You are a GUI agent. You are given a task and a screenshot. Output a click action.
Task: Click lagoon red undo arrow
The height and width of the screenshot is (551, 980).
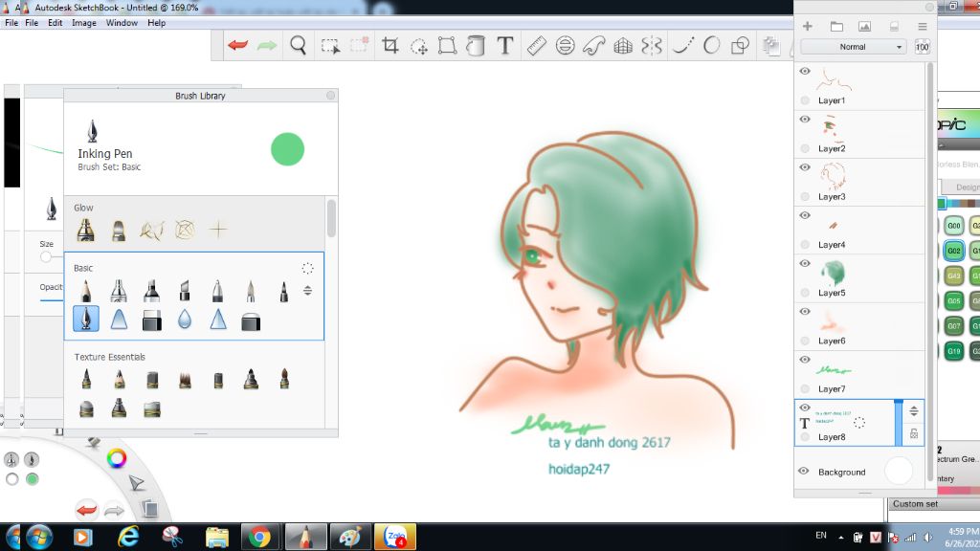click(x=86, y=511)
